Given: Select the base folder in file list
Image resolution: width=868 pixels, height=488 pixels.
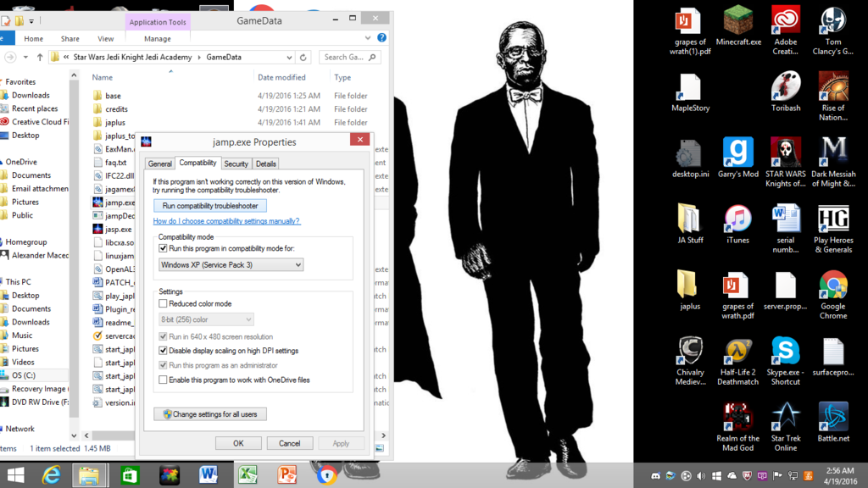Looking at the screenshot, I should click(x=113, y=96).
